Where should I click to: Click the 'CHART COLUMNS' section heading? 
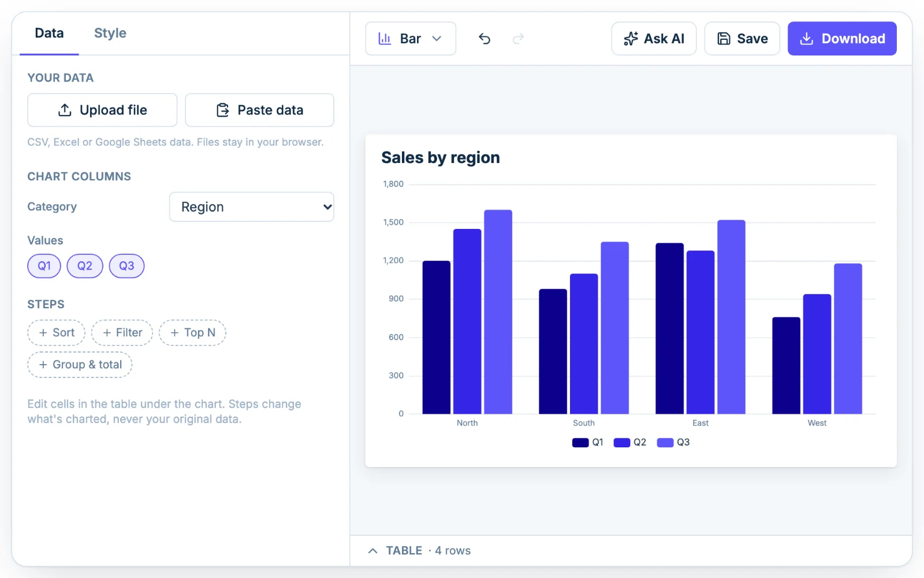coord(79,177)
